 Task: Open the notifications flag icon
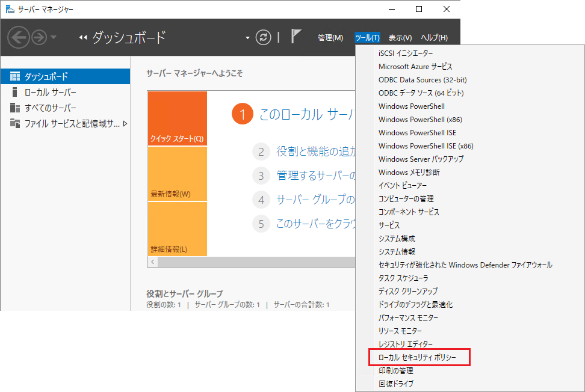[x=296, y=37]
